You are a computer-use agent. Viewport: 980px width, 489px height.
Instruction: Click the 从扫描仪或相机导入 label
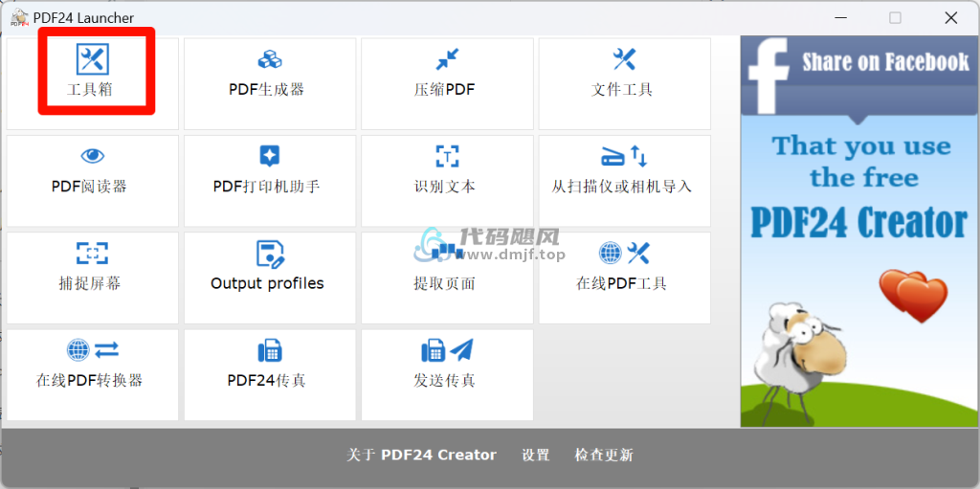(622, 187)
